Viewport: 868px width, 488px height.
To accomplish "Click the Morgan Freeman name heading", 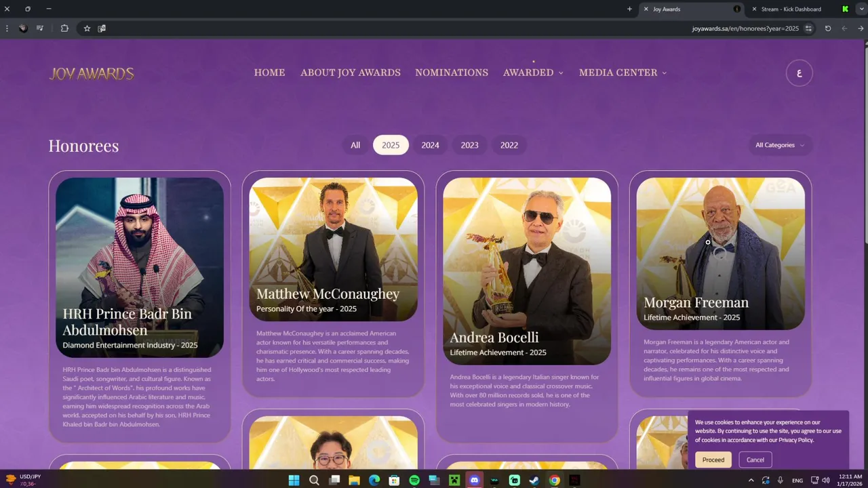I will click(696, 302).
